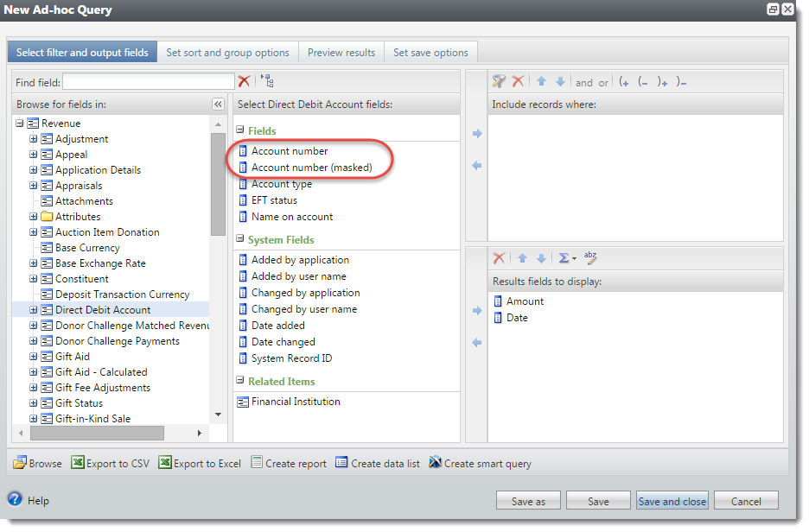Expand the Attributes folder node
The width and height of the screenshot is (809, 532).
pos(34,217)
